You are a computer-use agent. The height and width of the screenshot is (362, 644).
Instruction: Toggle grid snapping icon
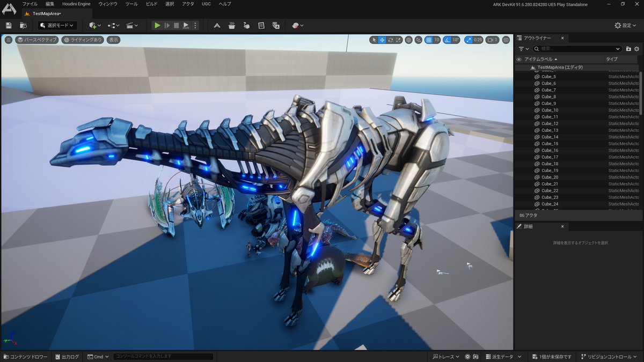coord(428,40)
